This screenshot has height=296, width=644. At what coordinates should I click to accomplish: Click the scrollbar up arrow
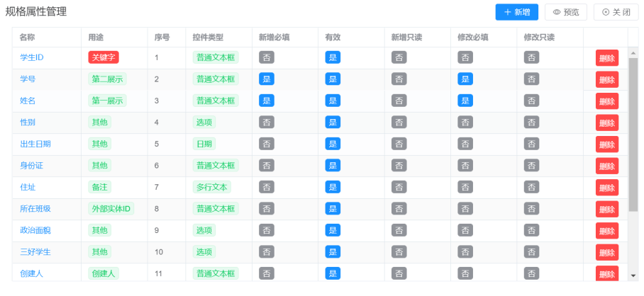(633, 53)
